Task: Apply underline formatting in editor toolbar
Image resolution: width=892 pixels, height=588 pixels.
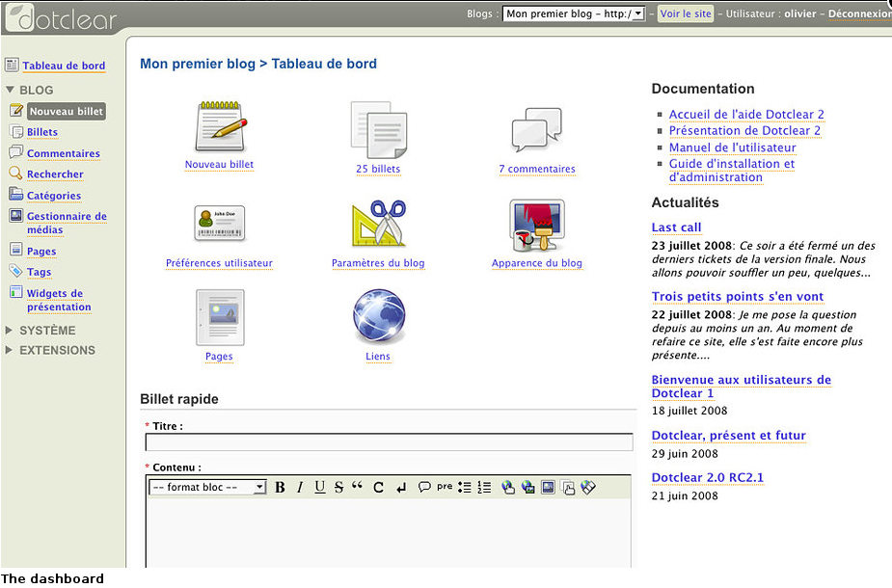Action: coord(320,488)
